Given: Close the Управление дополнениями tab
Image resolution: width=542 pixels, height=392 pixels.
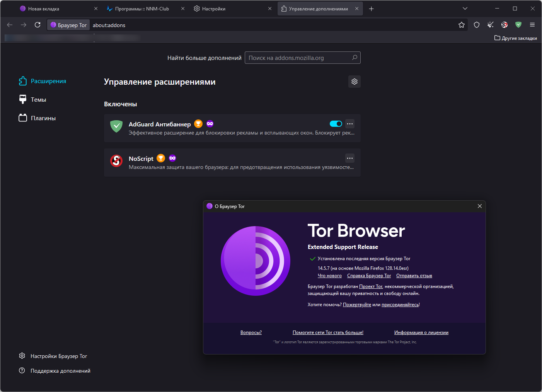Looking at the screenshot, I should point(357,9).
